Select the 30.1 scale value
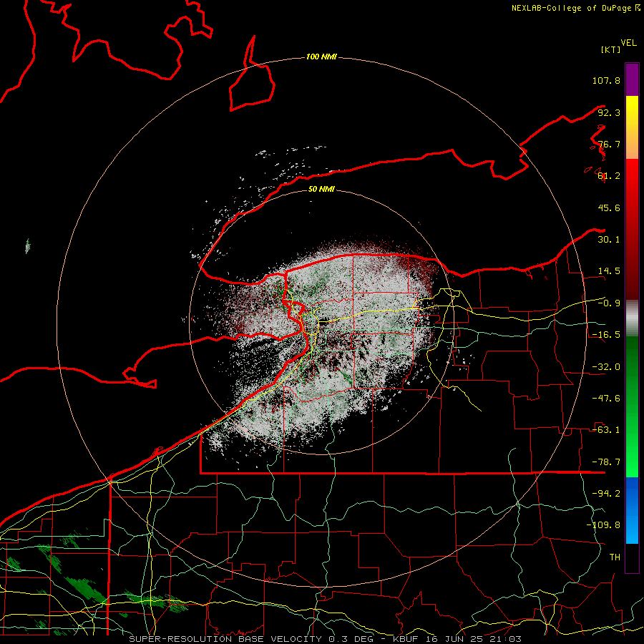 point(609,240)
